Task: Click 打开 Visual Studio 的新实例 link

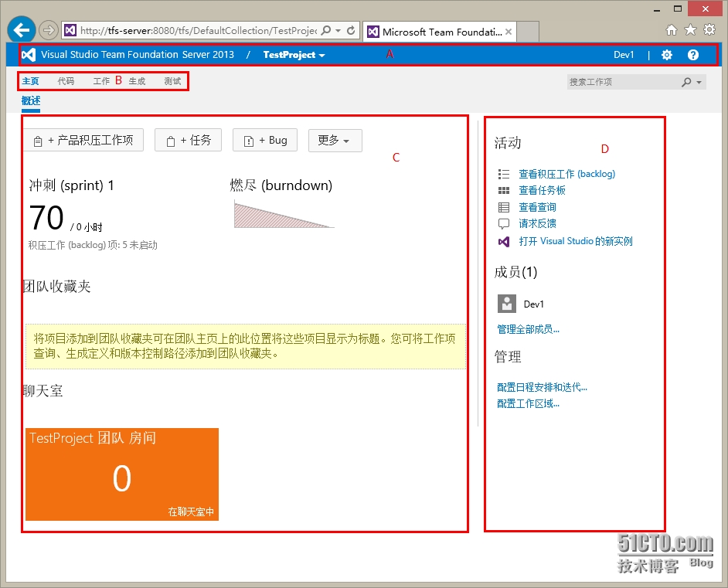Action: [576, 241]
